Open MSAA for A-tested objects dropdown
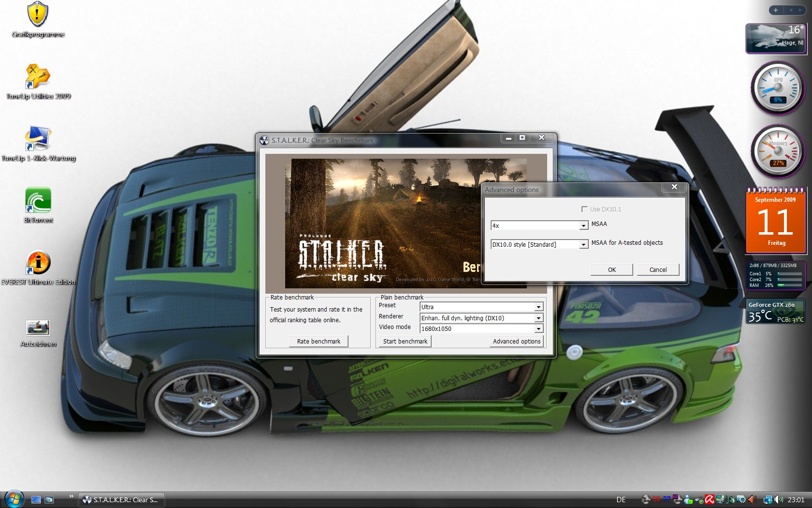The width and height of the screenshot is (812, 508). pyautogui.click(x=539, y=244)
